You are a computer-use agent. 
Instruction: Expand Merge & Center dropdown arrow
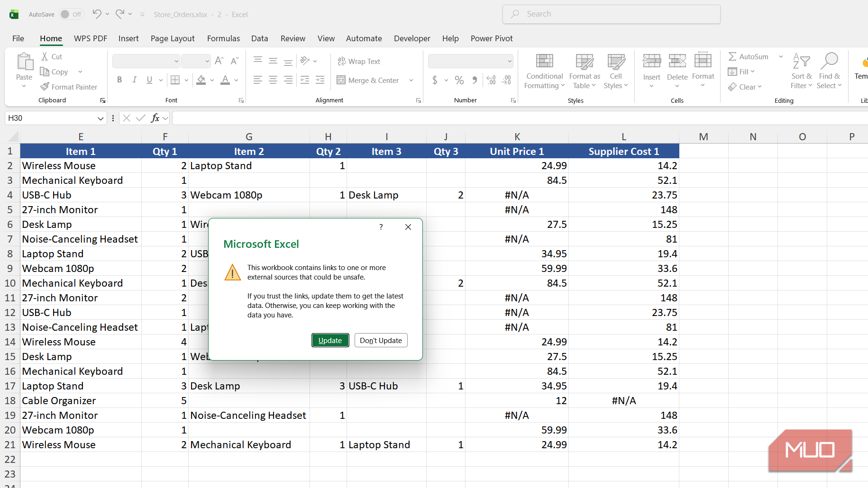pos(411,80)
